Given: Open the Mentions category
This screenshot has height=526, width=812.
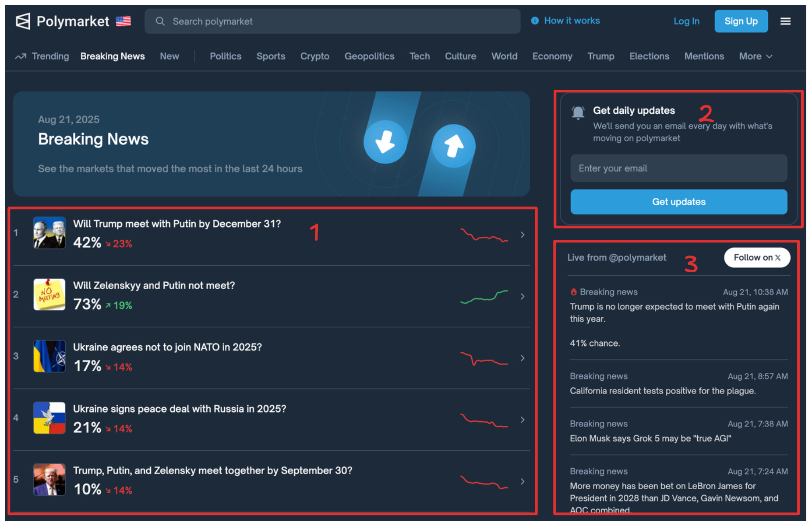Looking at the screenshot, I should click(704, 56).
